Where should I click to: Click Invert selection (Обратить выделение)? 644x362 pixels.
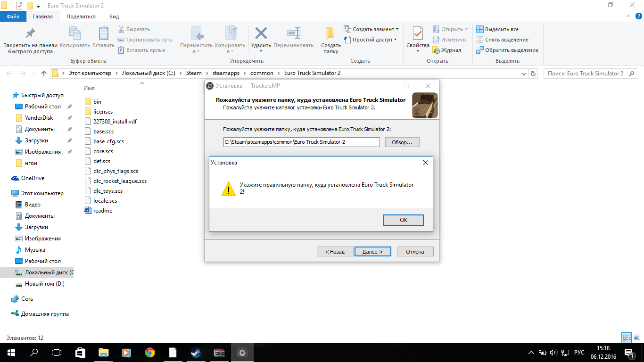507,50
